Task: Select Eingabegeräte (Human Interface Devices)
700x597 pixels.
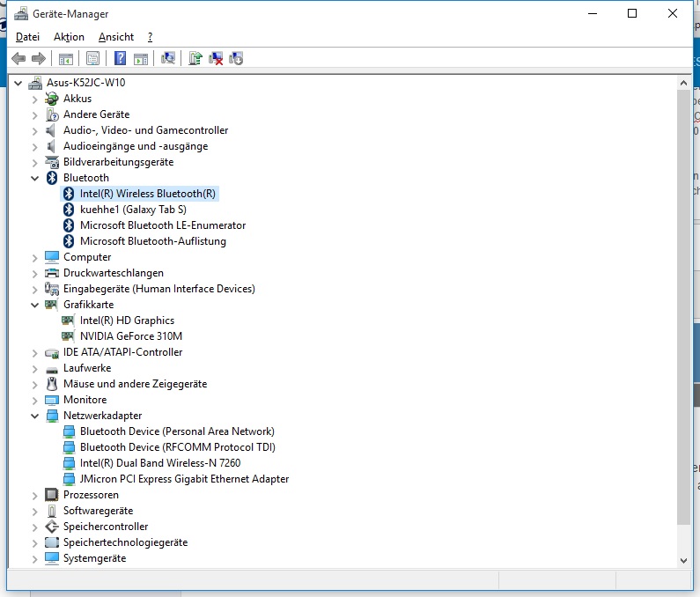Action: click(x=159, y=289)
